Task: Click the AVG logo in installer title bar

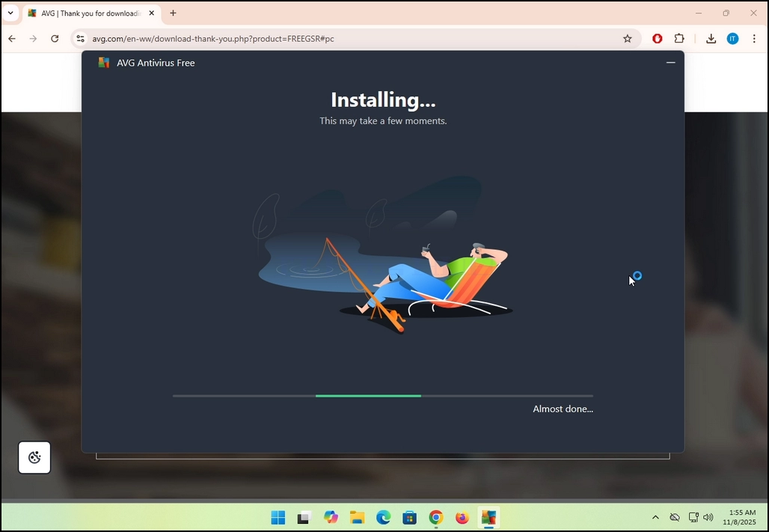Action: coord(103,62)
